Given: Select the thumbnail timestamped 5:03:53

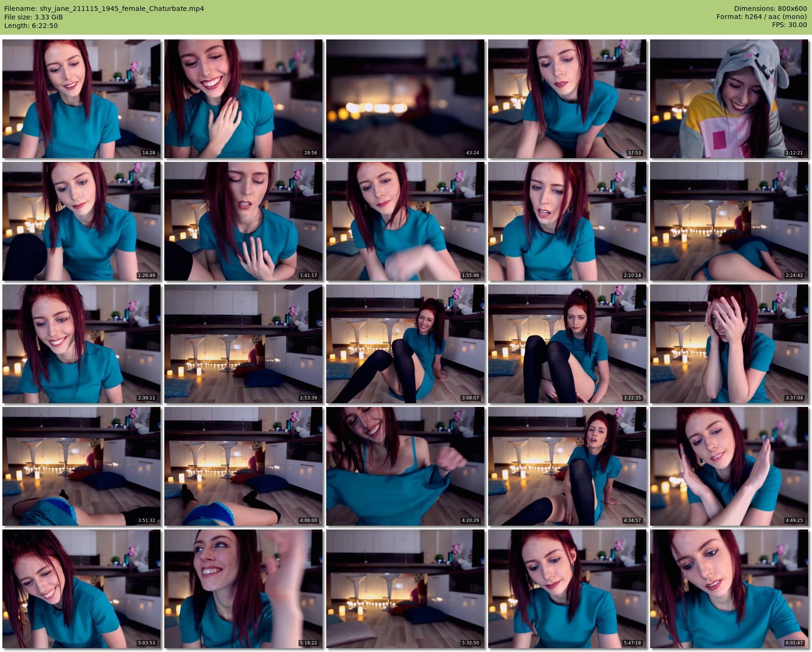Looking at the screenshot, I should 81,589.
